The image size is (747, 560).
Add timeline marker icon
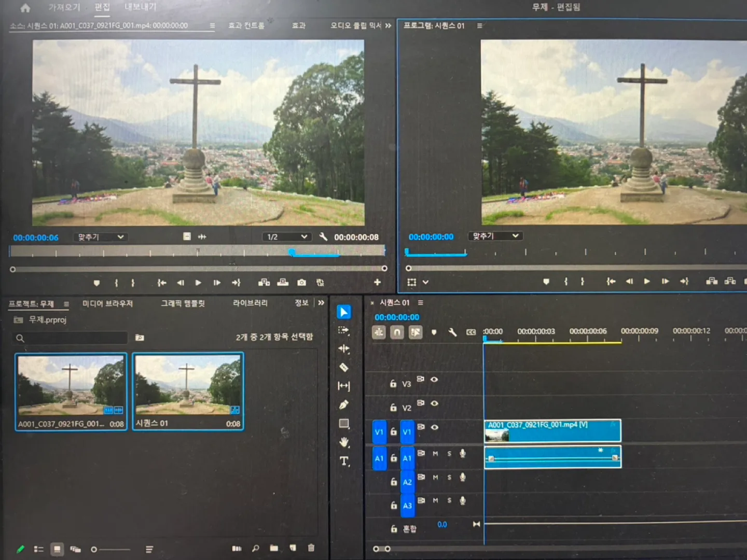pos(434,332)
